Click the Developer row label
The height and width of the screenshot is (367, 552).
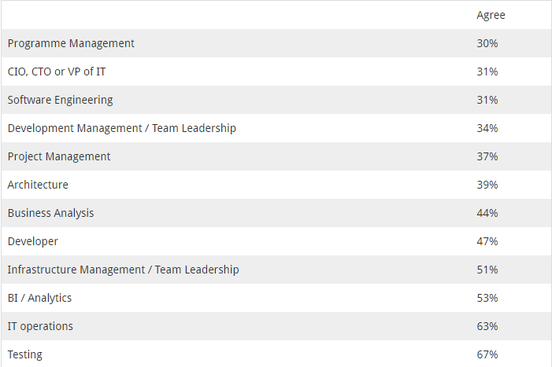point(33,242)
